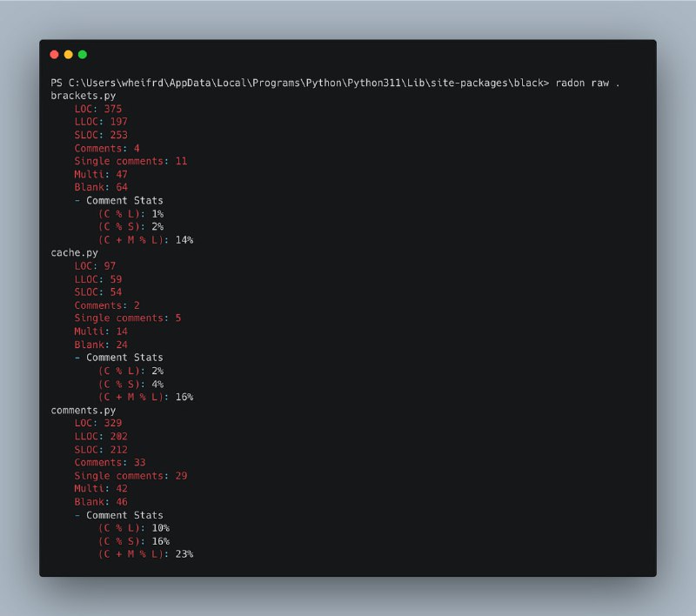Click 'LOC: 97' under cache.py

(95, 266)
